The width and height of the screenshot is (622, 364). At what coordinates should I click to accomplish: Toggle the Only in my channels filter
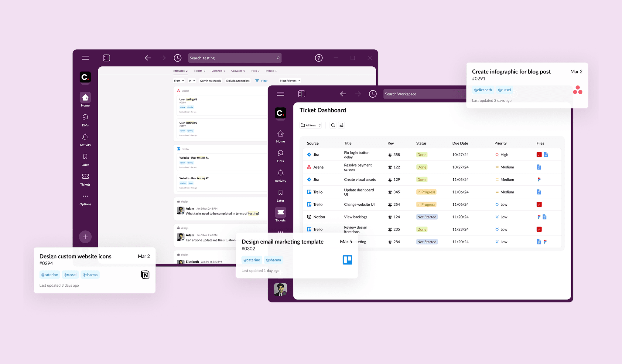coord(210,81)
